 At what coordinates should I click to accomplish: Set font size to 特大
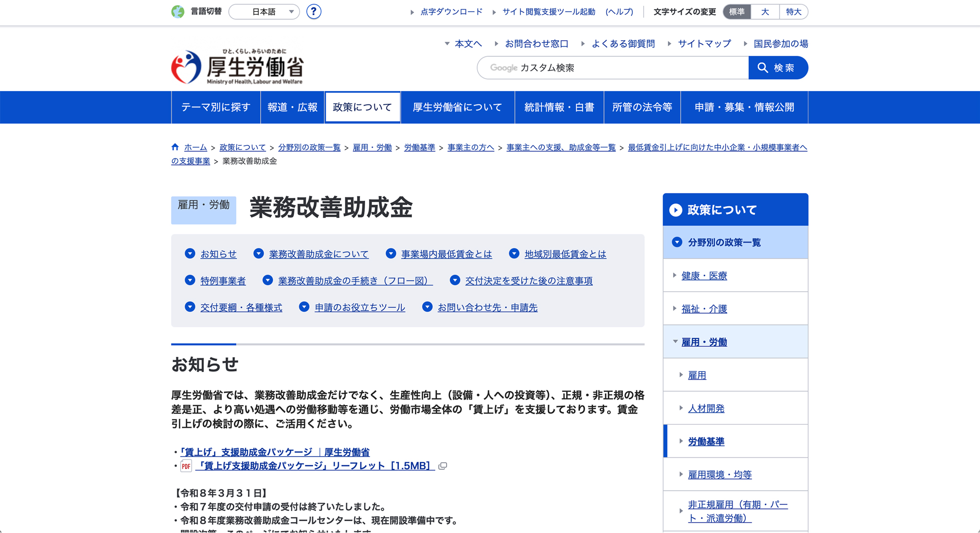[793, 12]
